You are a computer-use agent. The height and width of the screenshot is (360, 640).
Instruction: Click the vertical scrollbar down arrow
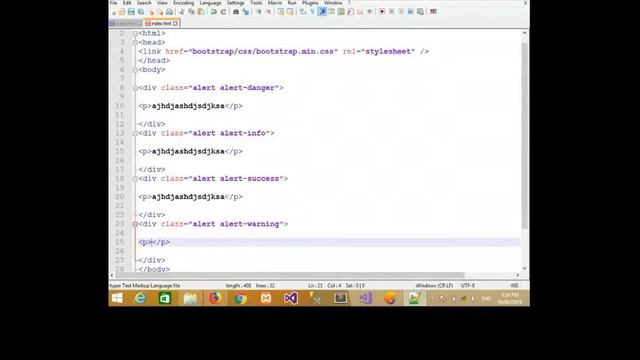click(524, 268)
